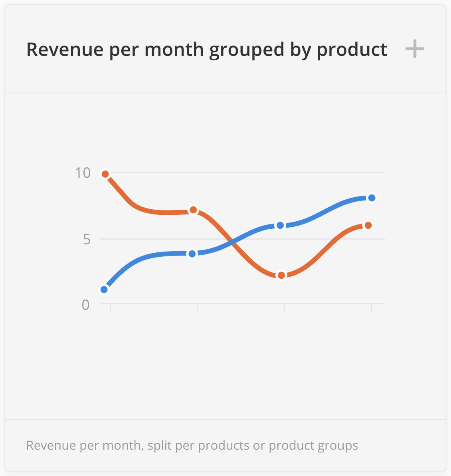
Task: Select the second orange data point near 7
Action: pyautogui.click(x=193, y=210)
